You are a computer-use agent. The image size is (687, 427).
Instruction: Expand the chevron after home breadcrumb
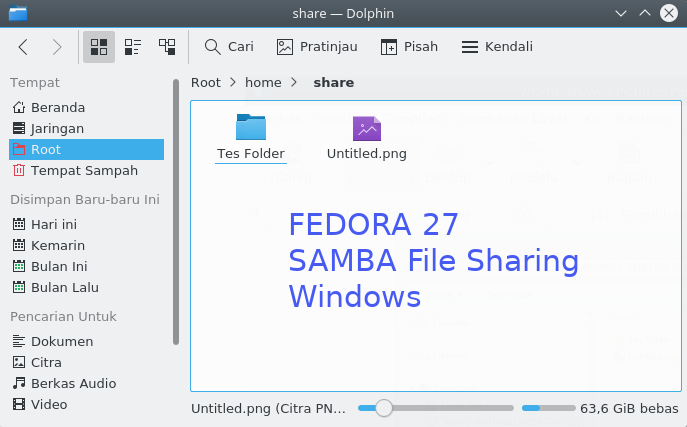294,83
